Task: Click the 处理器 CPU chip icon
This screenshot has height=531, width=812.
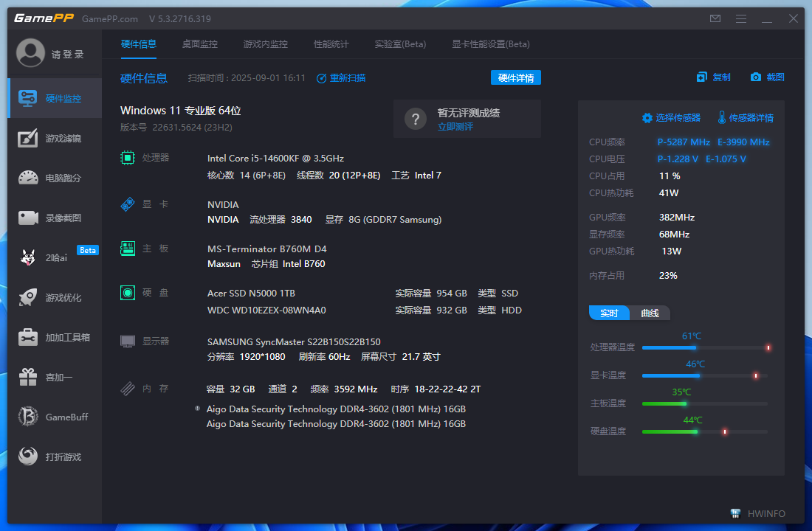Action: click(x=128, y=157)
